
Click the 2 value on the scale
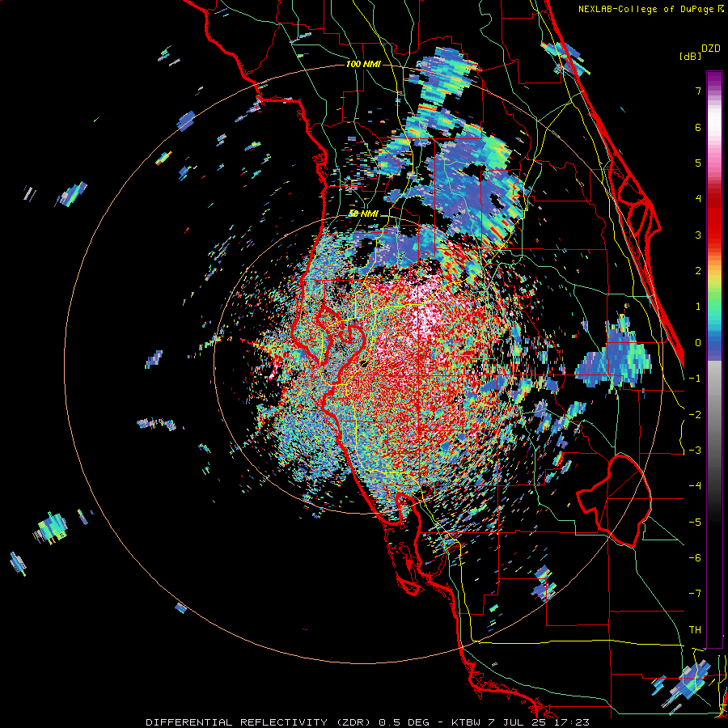point(698,271)
